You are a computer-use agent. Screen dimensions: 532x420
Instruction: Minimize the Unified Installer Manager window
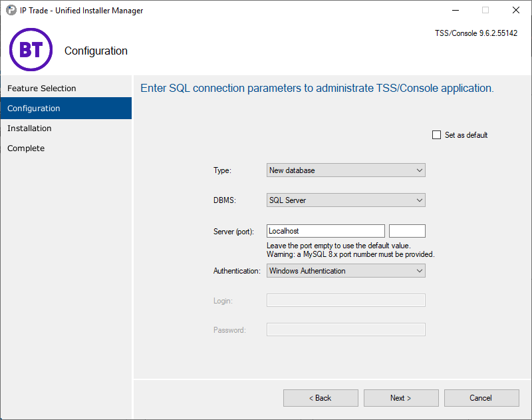tap(455, 10)
